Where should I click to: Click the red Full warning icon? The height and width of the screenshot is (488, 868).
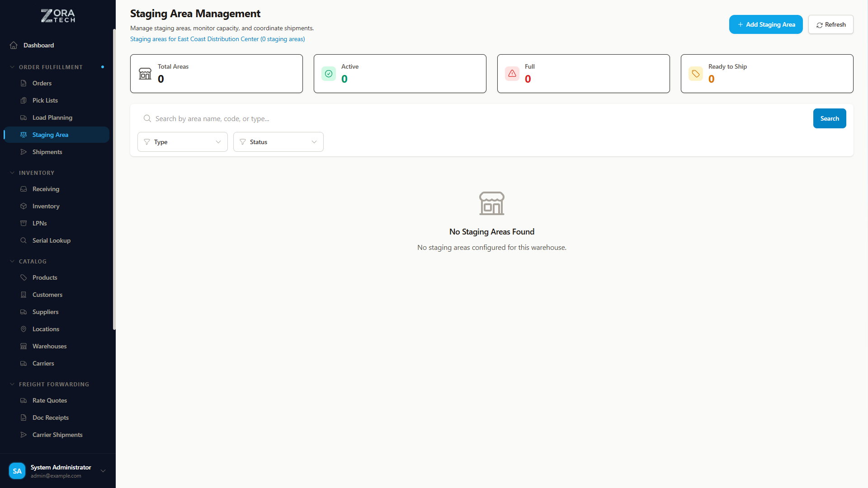pyautogui.click(x=512, y=74)
